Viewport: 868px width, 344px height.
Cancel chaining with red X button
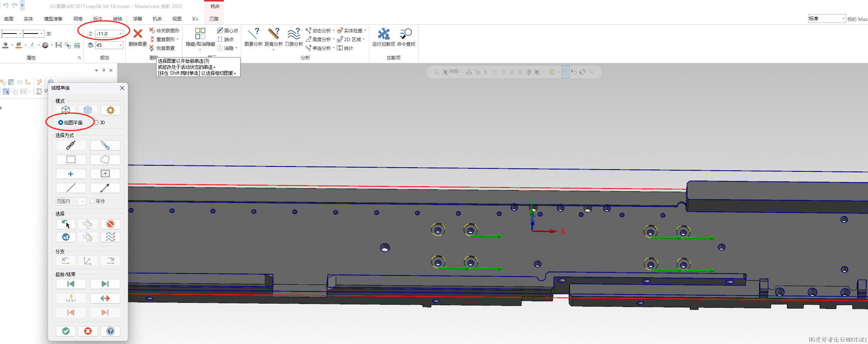[88, 331]
